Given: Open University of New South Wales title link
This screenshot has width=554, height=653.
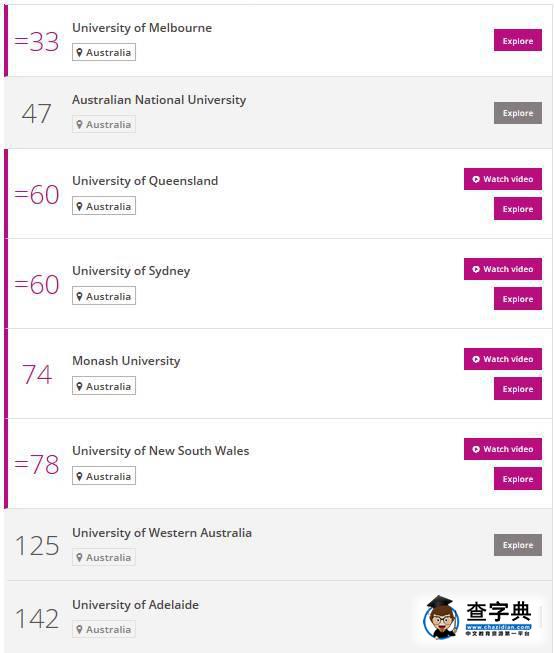Looking at the screenshot, I should pos(161,451).
